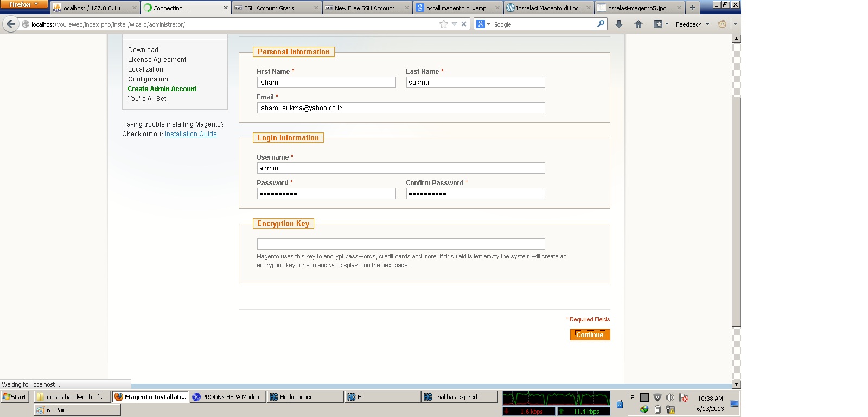Click the V shield tray icon
The height and width of the screenshot is (417, 868).
pos(657,397)
